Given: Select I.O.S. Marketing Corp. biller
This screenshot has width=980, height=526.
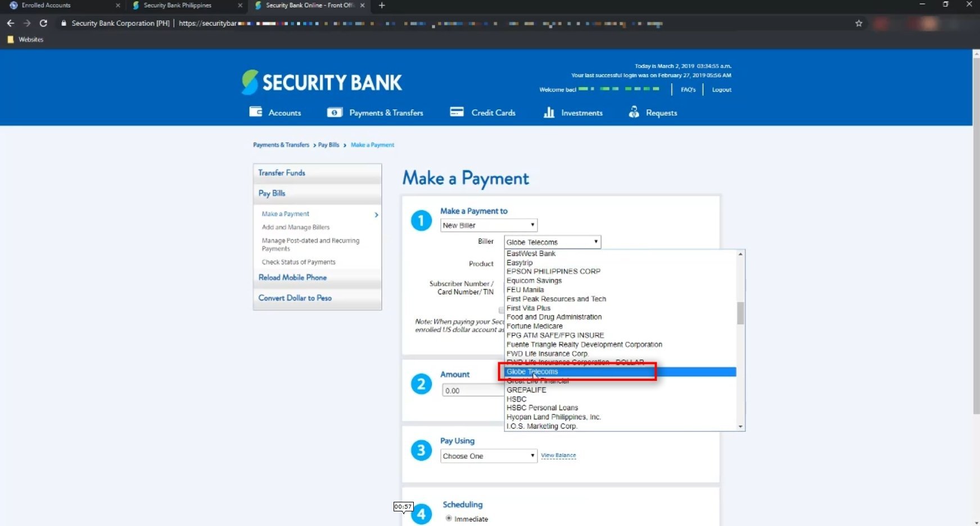Looking at the screenshot, I should coord(620,426).
